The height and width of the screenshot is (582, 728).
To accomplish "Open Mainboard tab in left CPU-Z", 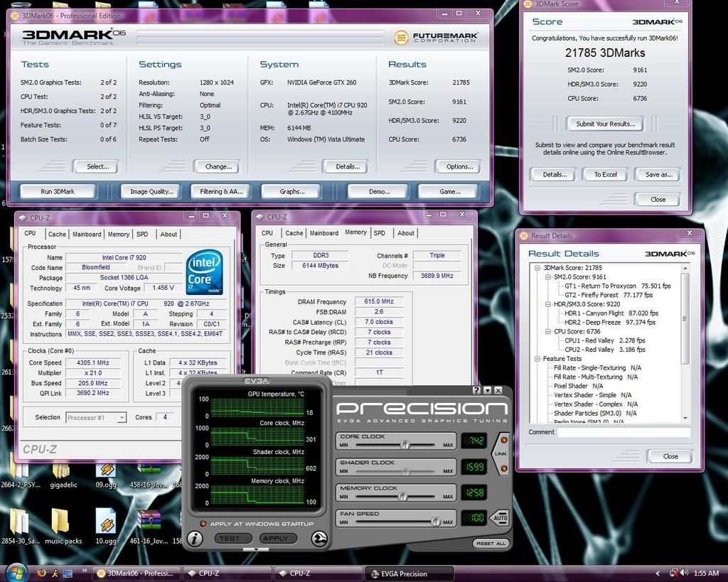I will pyautogui.click(x=87, y=235).
